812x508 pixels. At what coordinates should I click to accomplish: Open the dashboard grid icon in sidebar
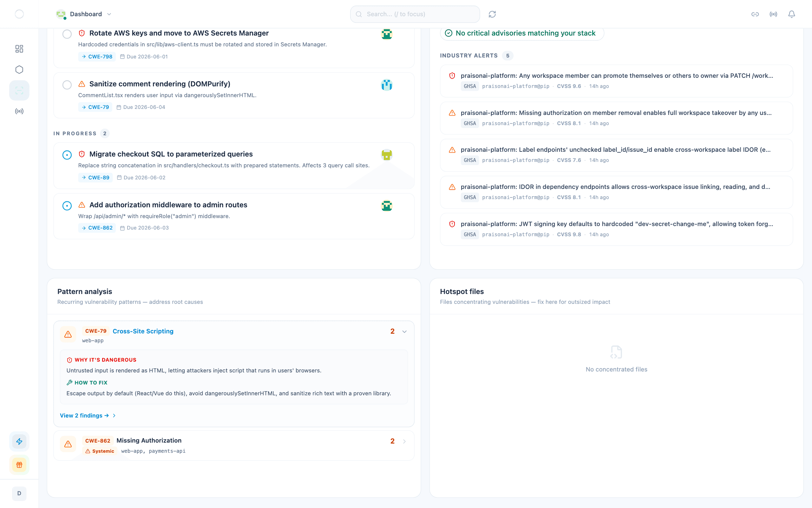pyautogui.click(x=19, y=49)
